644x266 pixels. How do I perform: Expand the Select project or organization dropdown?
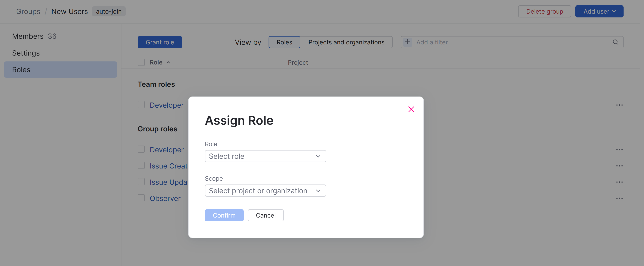[x=265, y=191]
